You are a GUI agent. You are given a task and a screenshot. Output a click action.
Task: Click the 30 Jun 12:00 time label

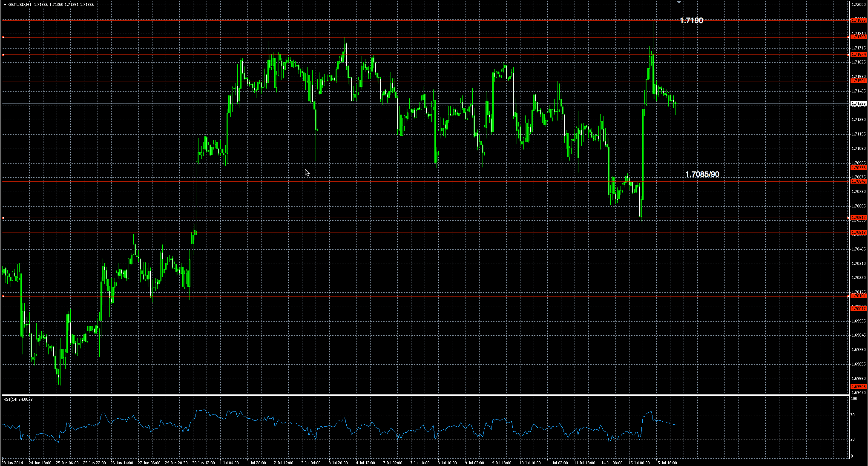[x=204, y=463]
